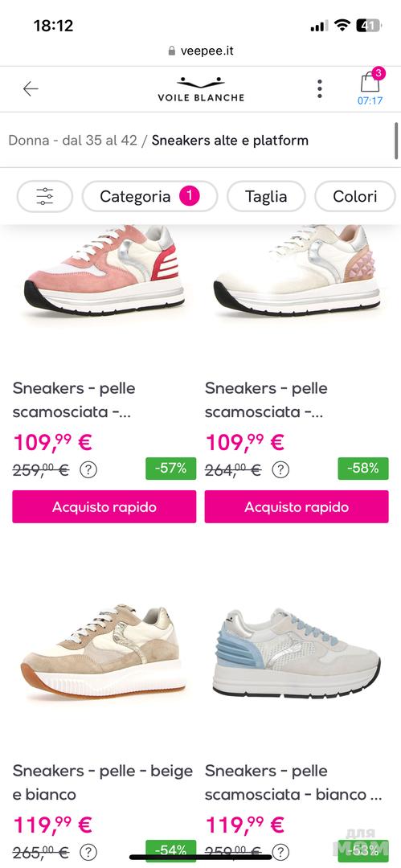
Task: Click Acquisto rapido for white studded sneaker
Action: click(297, 506)
